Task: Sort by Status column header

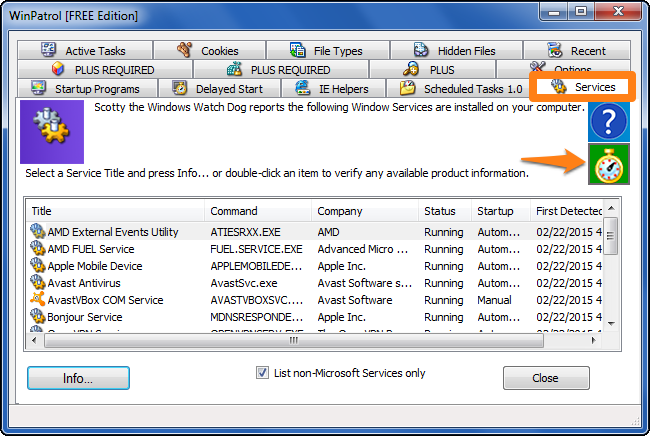Action: tap(445, 211)
